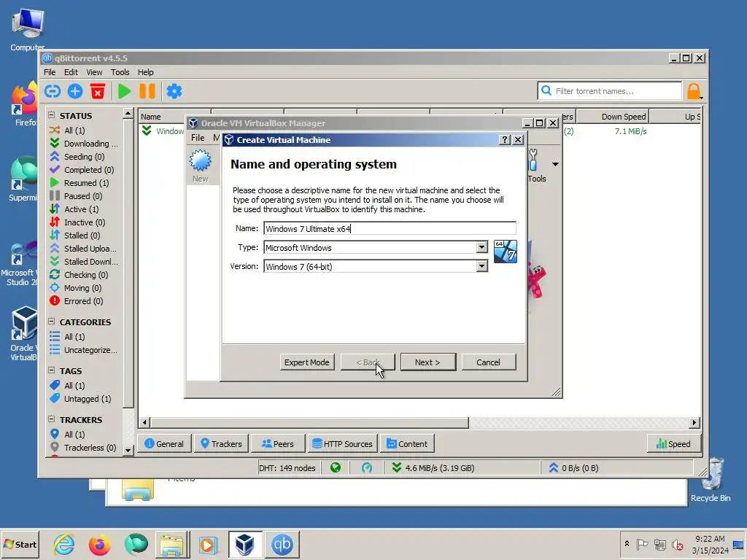This screenshot has width=747, height=560.
Task: Click the muted volume icon in system tray
Action: click(x=677, y=544)
